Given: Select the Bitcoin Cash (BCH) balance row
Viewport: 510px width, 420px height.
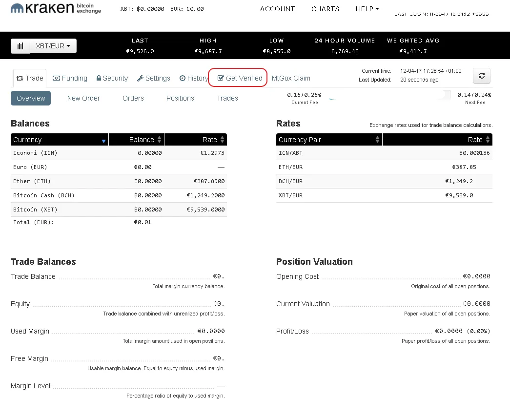Looking at the screenshot, I should [119, 195].
